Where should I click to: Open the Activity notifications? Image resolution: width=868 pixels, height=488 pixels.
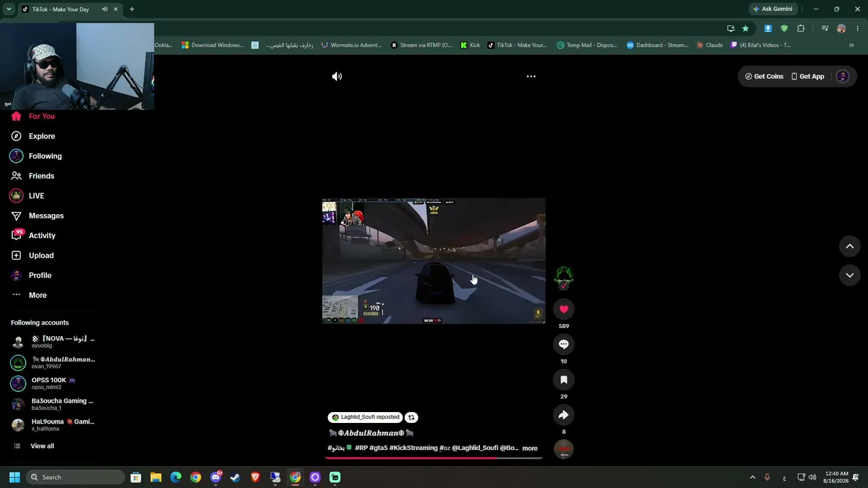click(x=41, y=236)
